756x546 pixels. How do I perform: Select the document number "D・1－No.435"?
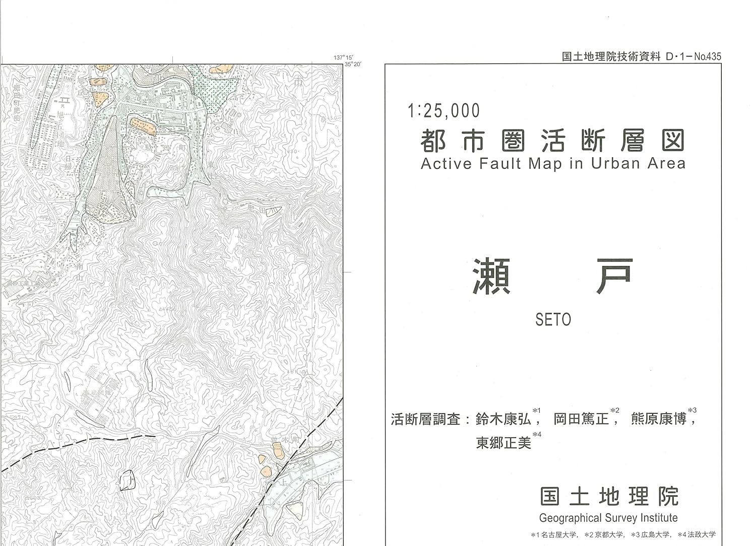(x=694, y=57)
